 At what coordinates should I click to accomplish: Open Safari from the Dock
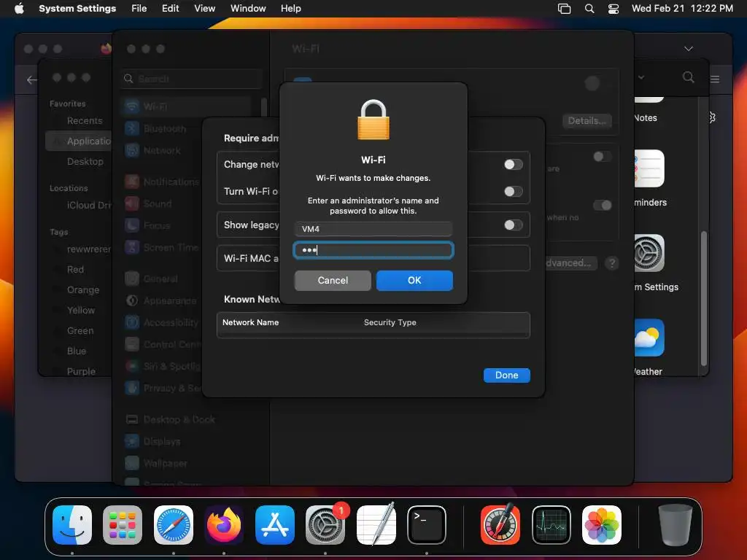point(174,525)
